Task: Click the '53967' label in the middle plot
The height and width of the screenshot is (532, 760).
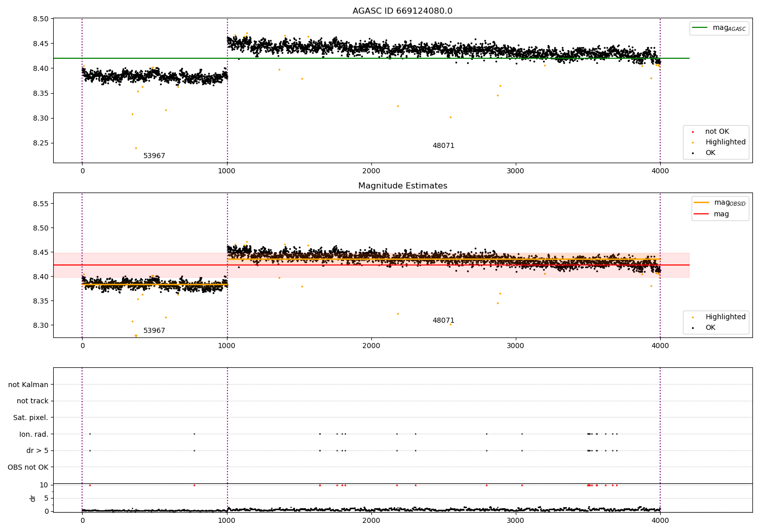Action: [x=154, y=331]
